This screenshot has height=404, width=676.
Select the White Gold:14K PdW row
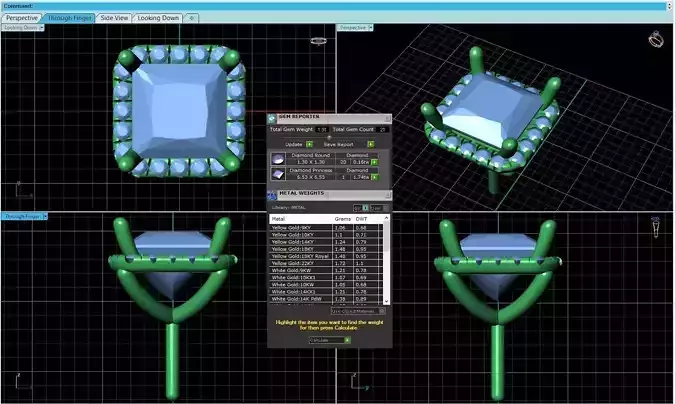[x=326, y=299]
